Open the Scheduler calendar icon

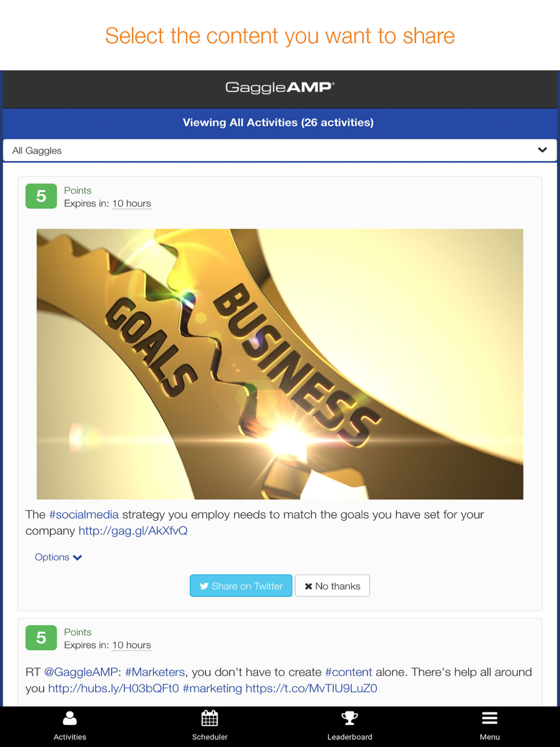tap(210, 718)
